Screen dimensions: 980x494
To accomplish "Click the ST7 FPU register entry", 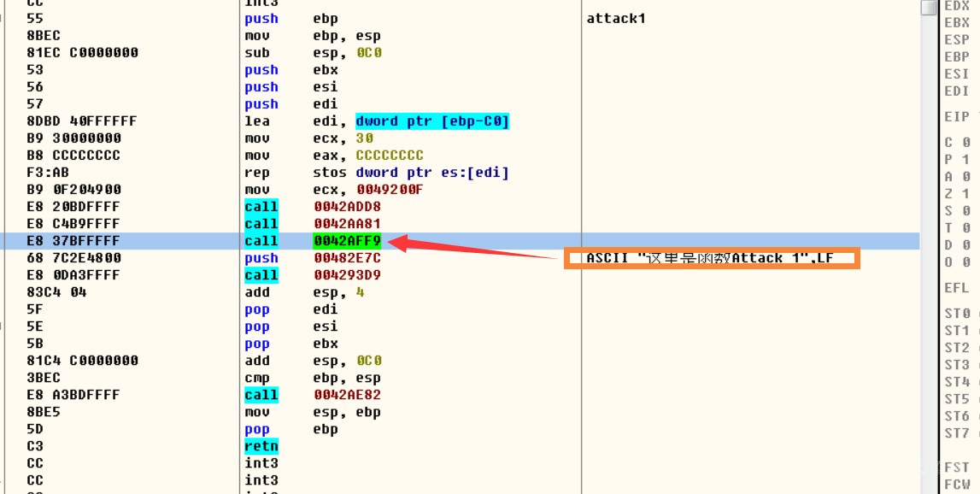I will pyautogui.click(x=957, y=433).
